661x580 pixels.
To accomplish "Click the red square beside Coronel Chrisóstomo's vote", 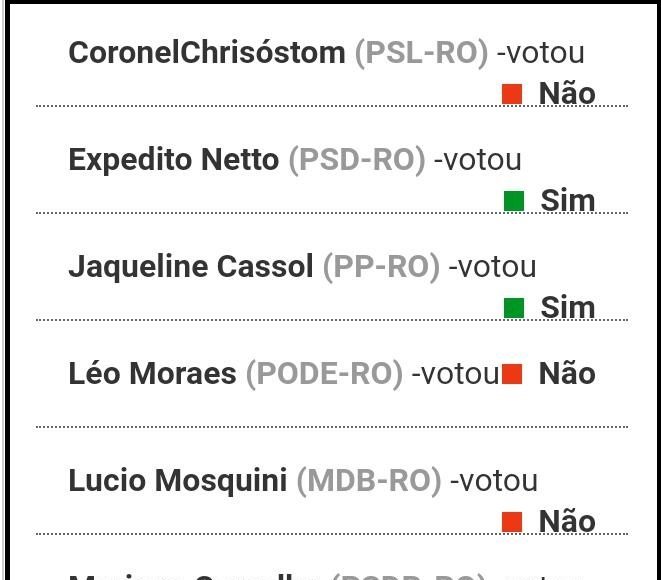I will pyautogui.click(x=512, y=94).
